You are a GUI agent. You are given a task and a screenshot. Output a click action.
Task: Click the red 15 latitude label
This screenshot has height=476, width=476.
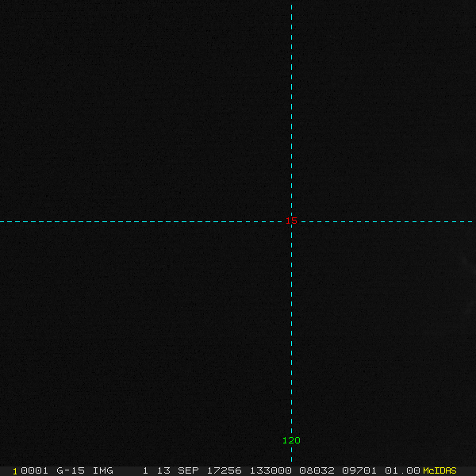[x=291, y=221]
